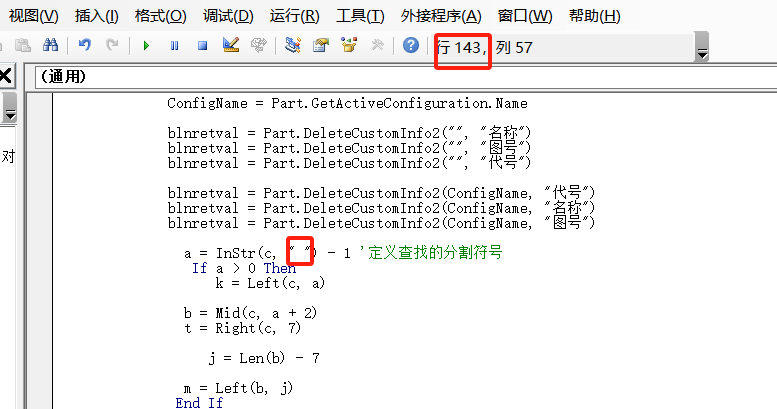The width and height of the screenshot is (777, 409).
Task: Click the Toolbox wrench icon
Action: (x=377, y=46)
